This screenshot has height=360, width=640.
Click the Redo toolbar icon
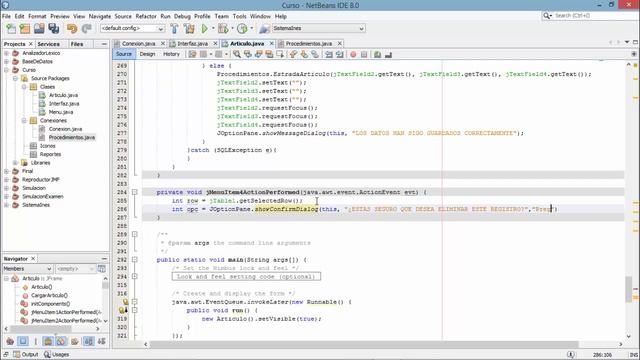pyautogui.click(x=86, y=29)
